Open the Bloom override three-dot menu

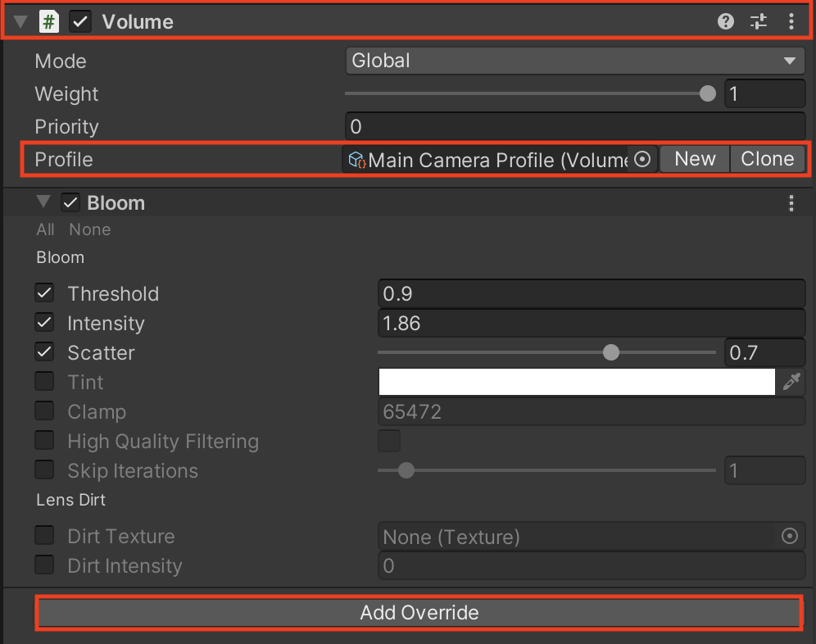coord(791,203)
